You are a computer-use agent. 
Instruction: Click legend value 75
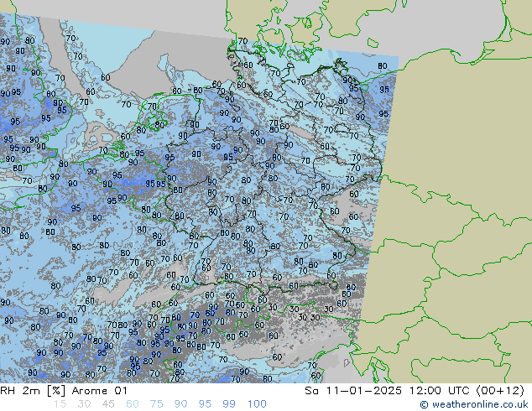156,404
